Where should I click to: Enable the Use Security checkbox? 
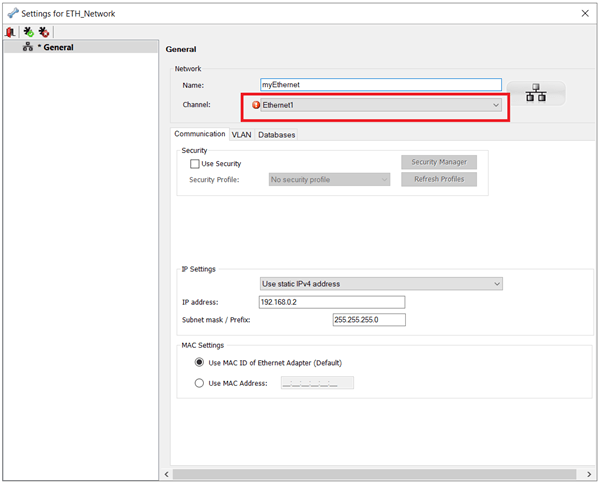(x=195, y=164)
